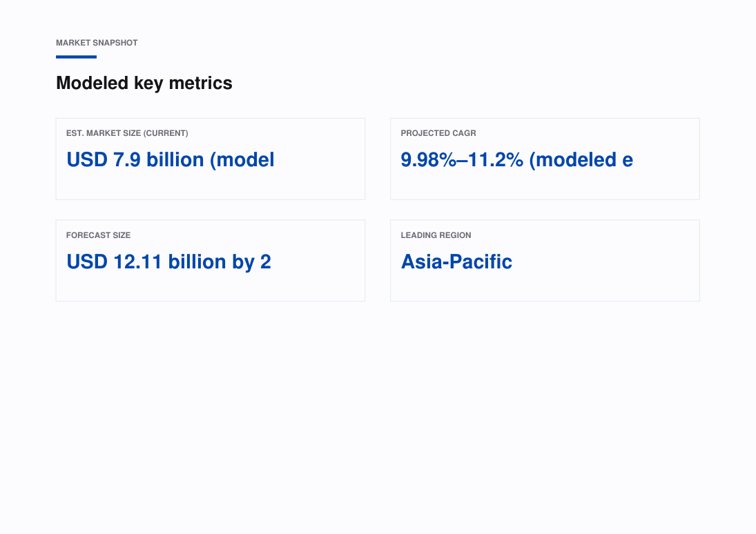The image size is (756, 534).
Task: Open the Projected CAGR metric card
Action: tap(545, 159)
